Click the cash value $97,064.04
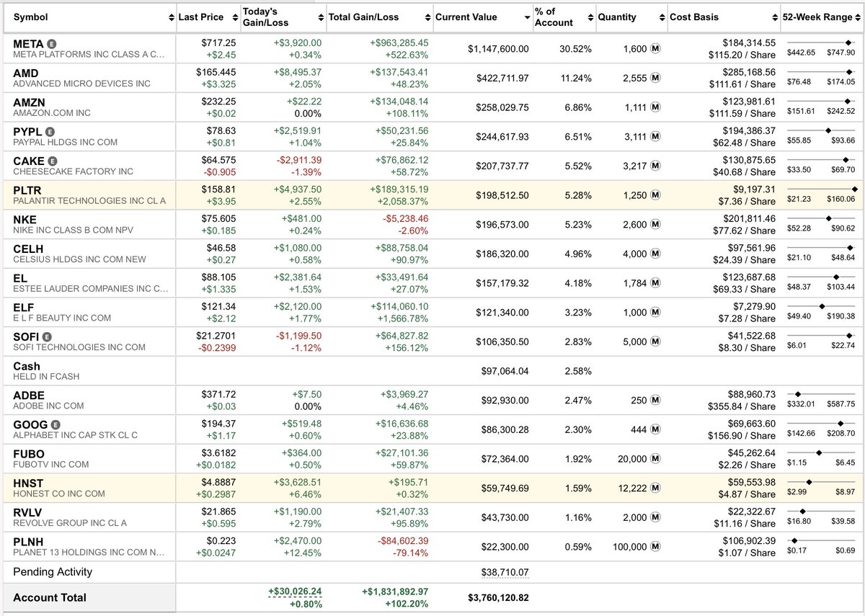 coord(505,371)
